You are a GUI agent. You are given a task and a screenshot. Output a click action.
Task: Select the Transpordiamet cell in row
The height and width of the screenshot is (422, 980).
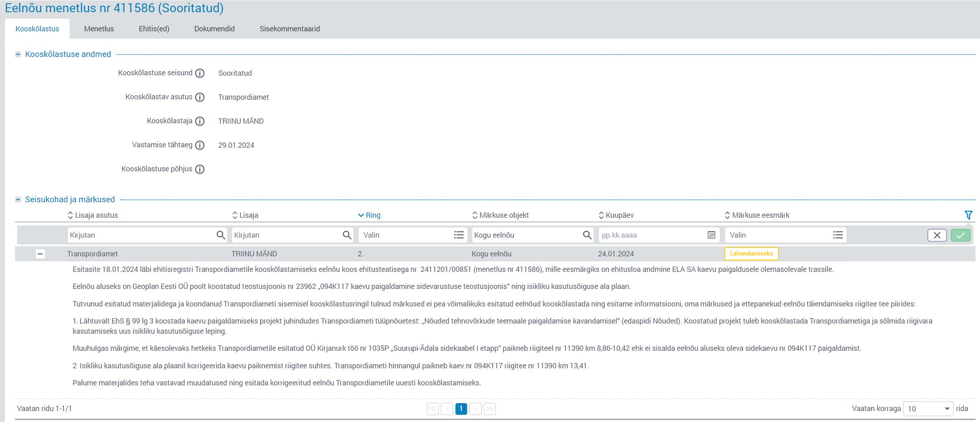(92, 254)
